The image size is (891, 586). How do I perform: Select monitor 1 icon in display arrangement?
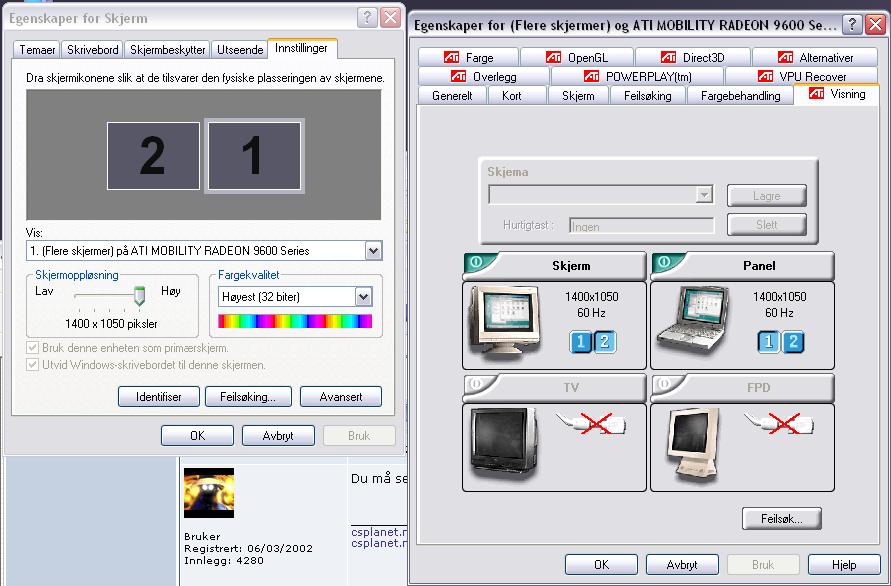(254, 156)
